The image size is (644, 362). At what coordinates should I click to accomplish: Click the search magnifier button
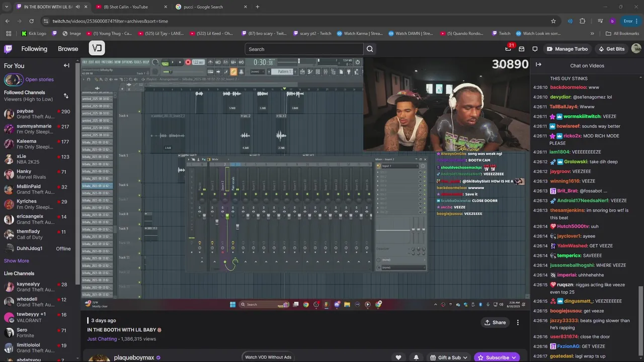[370, 49]
